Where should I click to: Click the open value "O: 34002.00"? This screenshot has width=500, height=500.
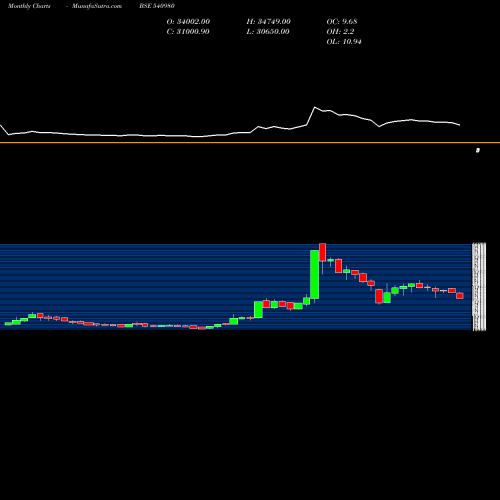pos(188,21)
